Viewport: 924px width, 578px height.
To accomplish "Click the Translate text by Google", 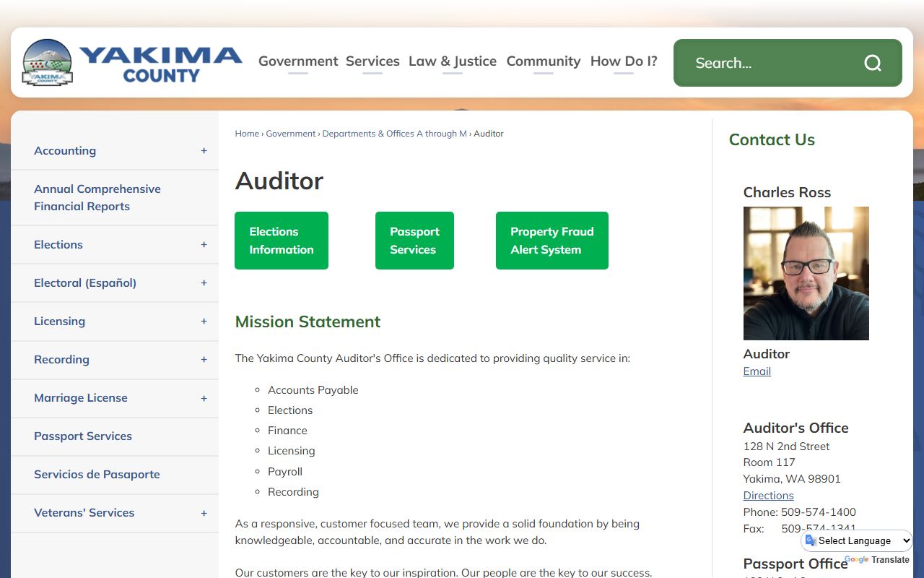I will (x=891, y=560).
